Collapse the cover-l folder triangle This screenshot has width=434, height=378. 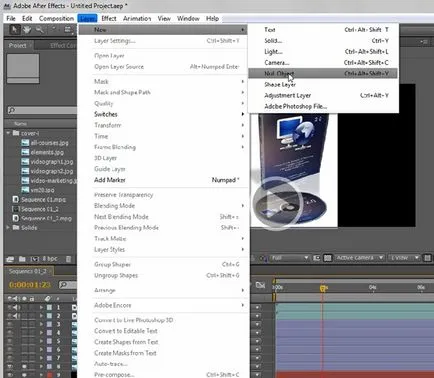coord(8,133)
